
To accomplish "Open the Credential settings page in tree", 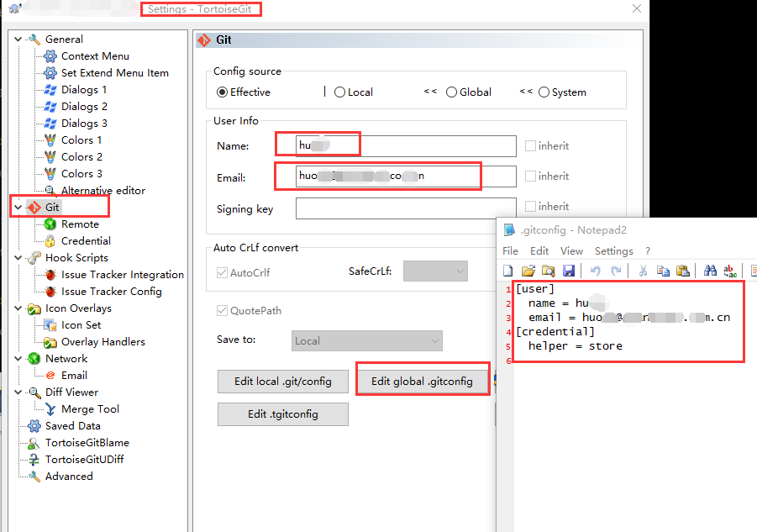I will coord(86,241).
